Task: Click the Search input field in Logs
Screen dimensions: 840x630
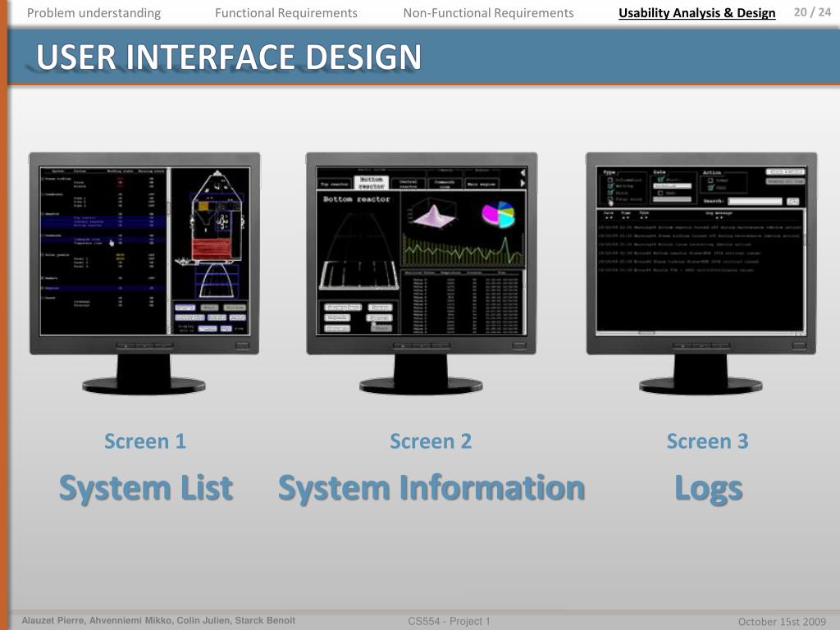Action: pos(755,202)
